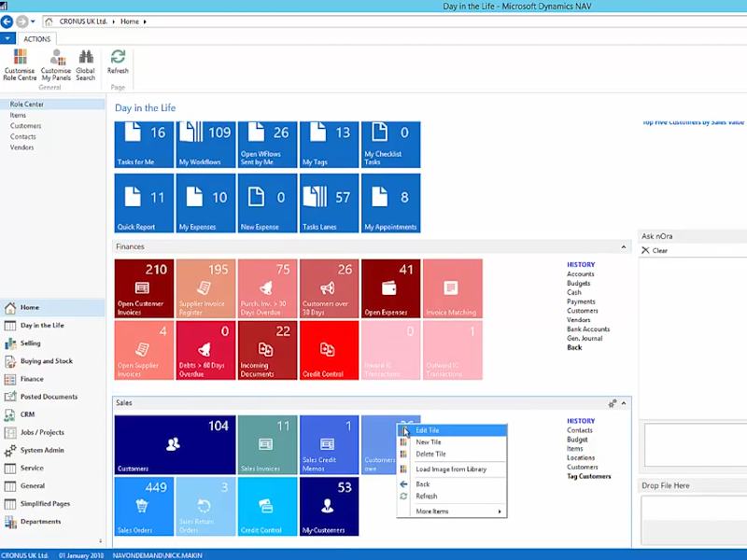The width and height of the screenshot is (747, 560).
Task: Switch to the ACTIONS ribbon tab
Action: (36, 39)
